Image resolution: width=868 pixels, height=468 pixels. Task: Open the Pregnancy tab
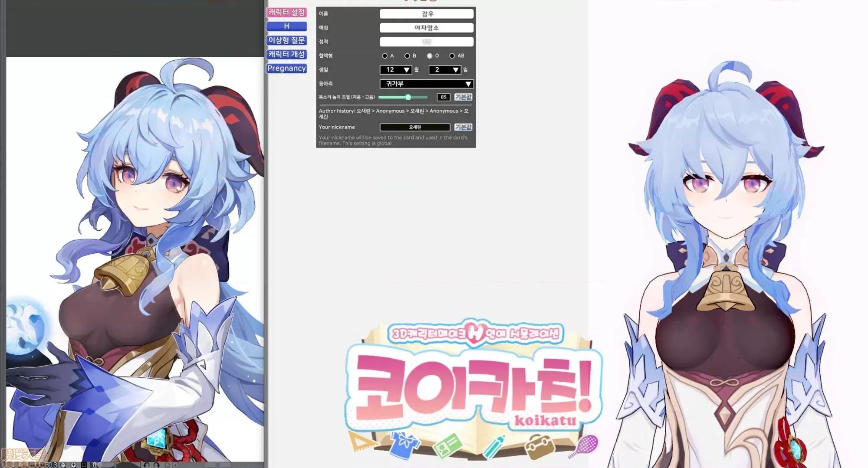click(x=286, y=68)
